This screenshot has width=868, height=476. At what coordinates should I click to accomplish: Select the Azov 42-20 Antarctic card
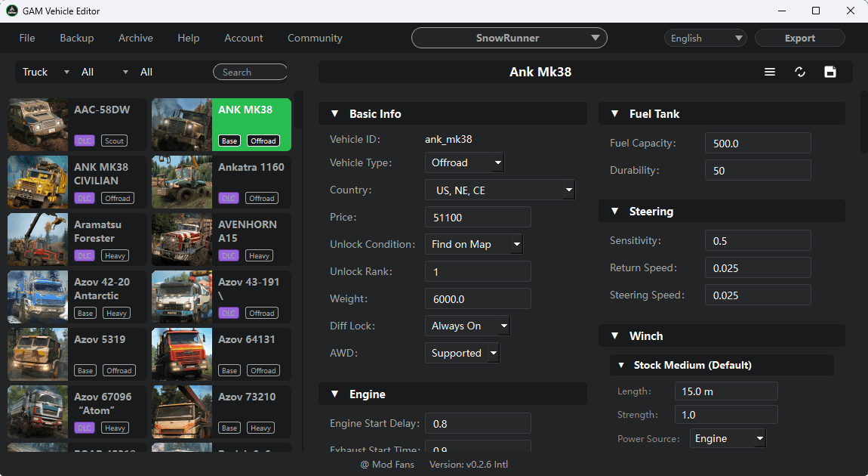point(77,297)
